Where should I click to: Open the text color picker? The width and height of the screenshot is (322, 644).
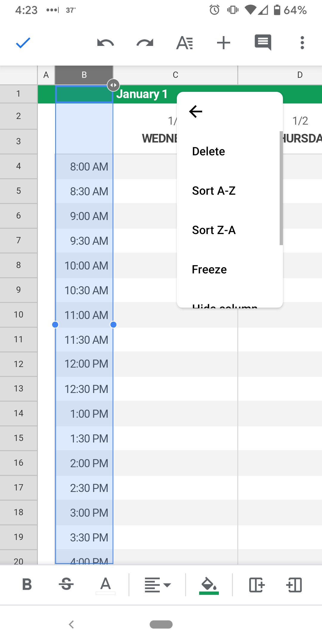click(x=106, y=584)
